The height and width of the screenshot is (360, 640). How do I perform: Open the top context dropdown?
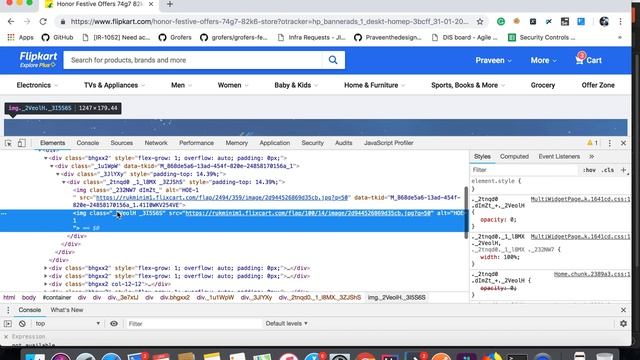pos(67,324)
